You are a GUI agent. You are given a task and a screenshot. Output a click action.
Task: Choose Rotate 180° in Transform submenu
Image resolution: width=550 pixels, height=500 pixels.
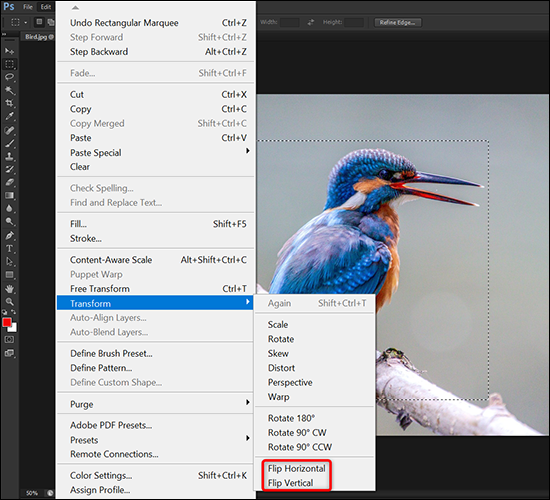pyautogui.click(x=291, y=418)
